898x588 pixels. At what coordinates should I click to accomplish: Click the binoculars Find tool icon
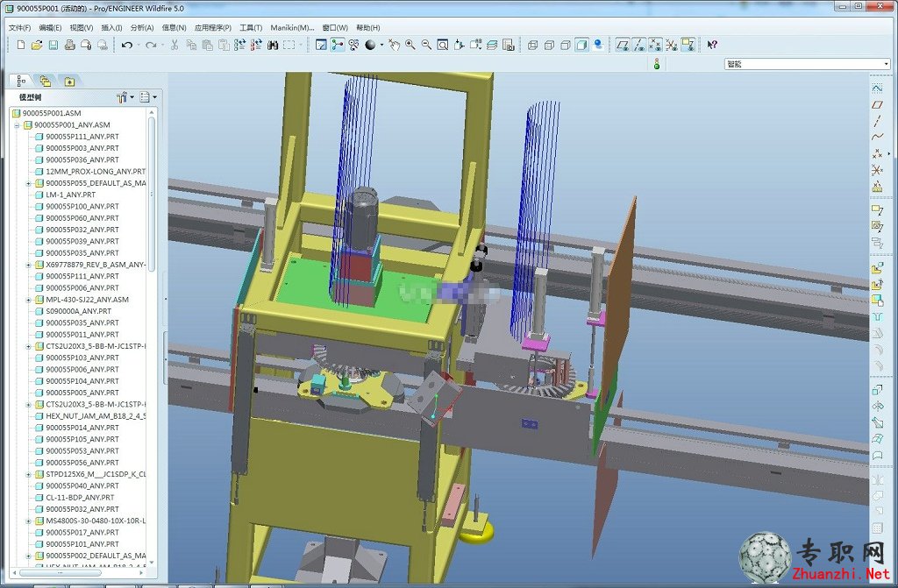point(273,45)
